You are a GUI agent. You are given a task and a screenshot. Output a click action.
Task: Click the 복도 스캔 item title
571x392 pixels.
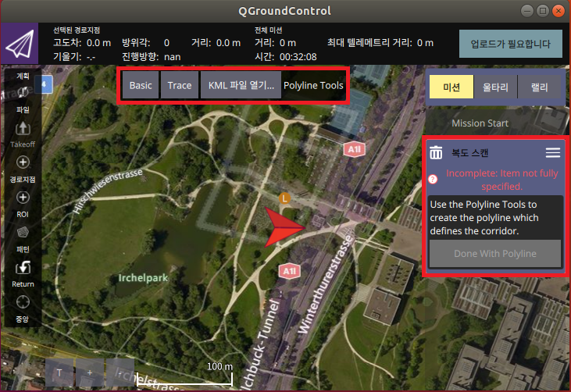[470, 152]
